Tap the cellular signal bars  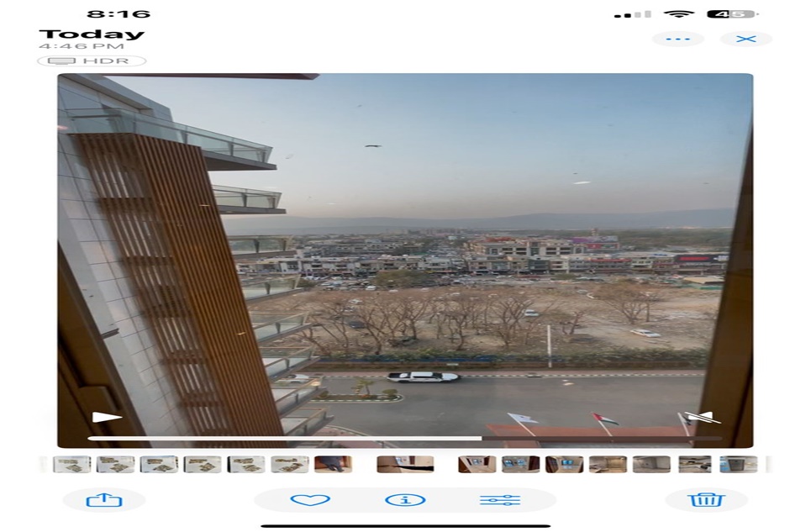633,14
